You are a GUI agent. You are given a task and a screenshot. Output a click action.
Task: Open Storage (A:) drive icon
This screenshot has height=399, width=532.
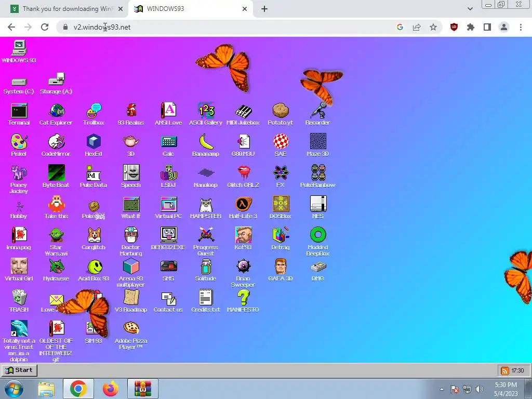coord(56,84)
